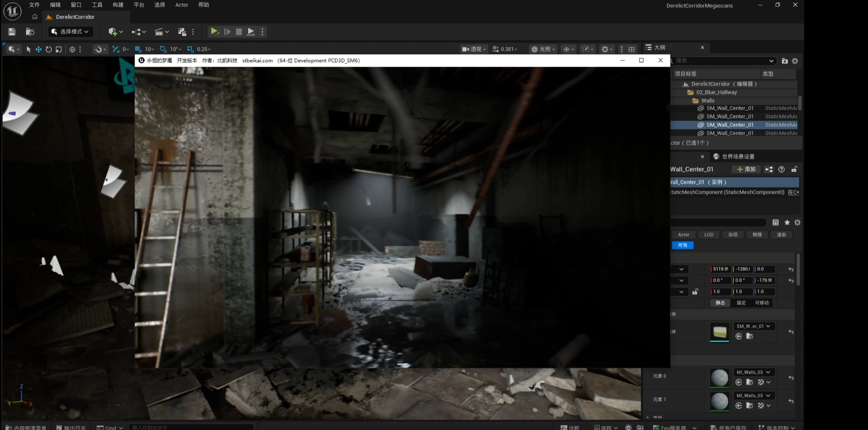Image resolution: width=868 pixels, height=430 pixels.
Task: Open the eye Show flags dropdown
Action: [569, 49]
